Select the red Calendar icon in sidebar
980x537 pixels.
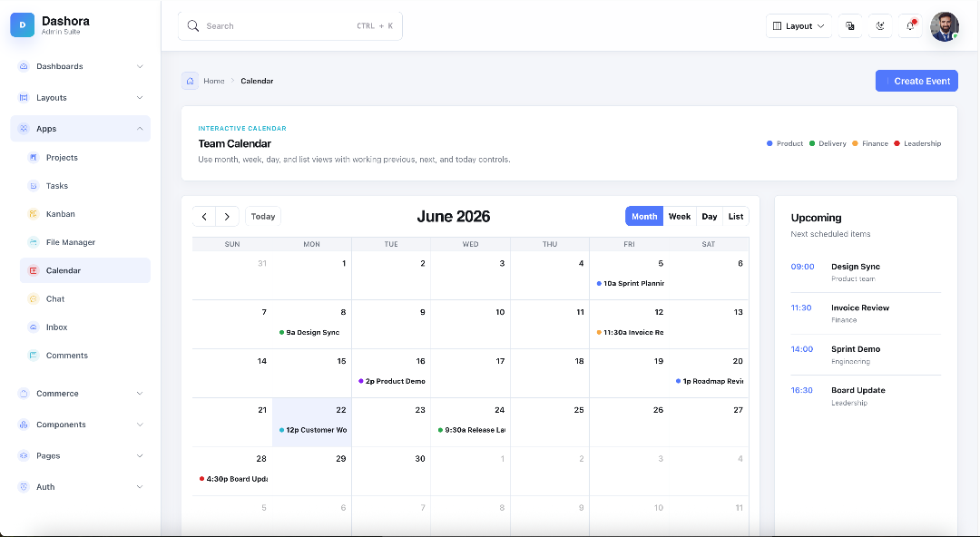[34, 270]
